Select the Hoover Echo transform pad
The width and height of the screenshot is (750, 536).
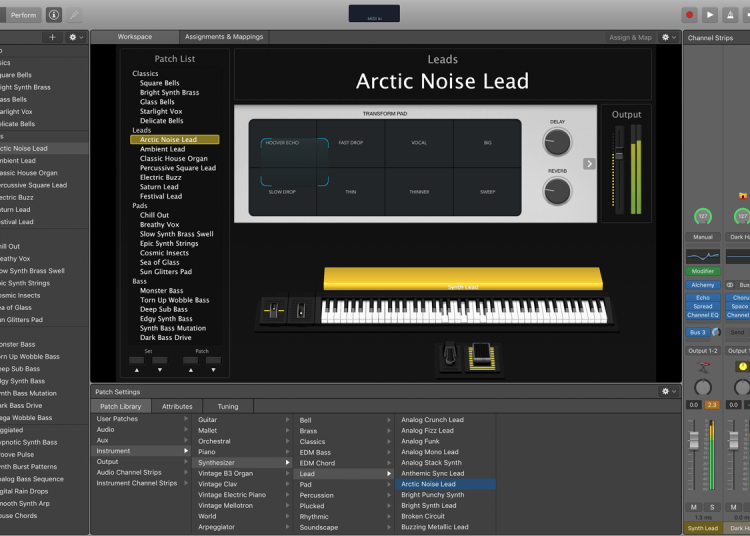281,143
